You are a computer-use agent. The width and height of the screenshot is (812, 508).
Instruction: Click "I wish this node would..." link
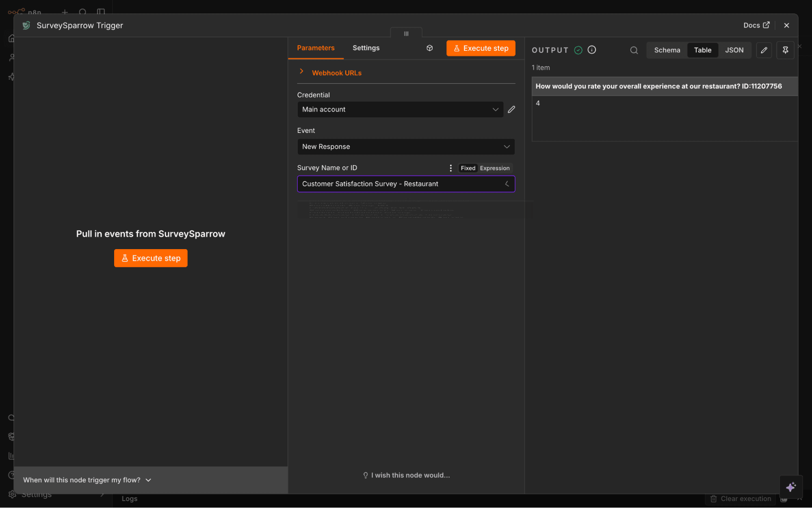[x=406, y=475]
